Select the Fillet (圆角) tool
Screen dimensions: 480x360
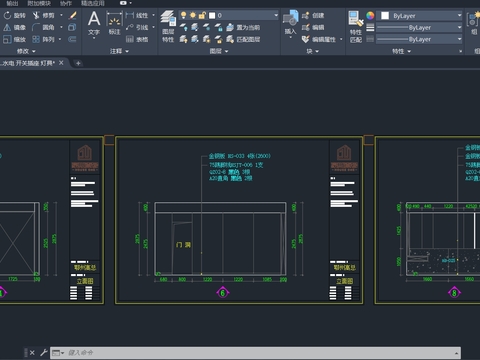click(x=43, y=27)
